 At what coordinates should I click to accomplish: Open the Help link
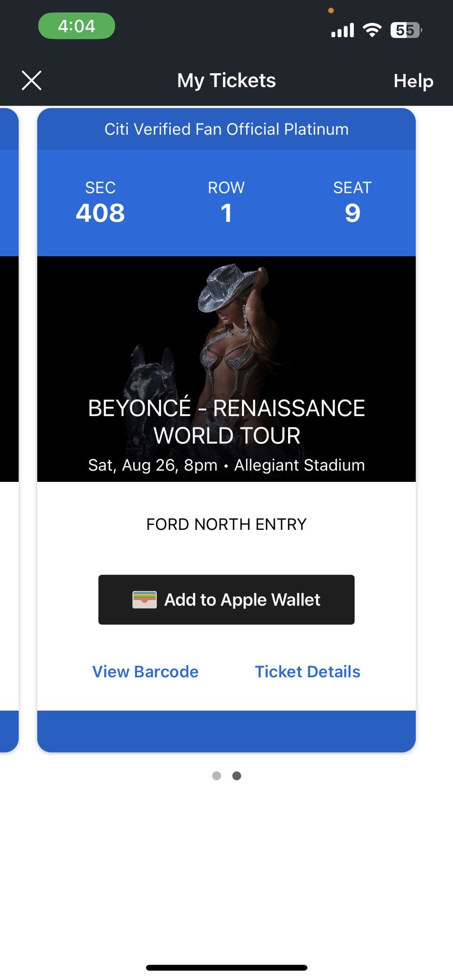(x=413, y=81)
